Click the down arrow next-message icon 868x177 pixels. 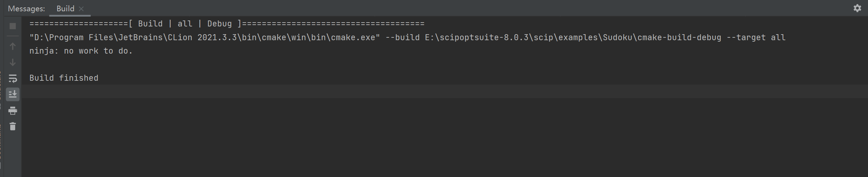[x=13, y=62]
